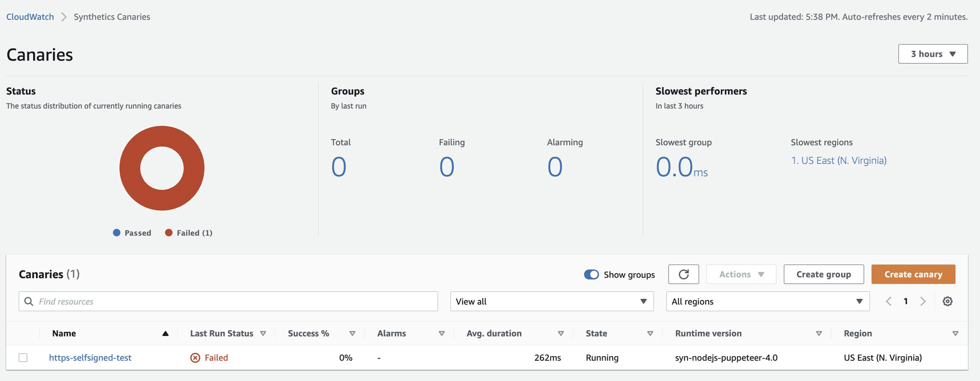980x381 pixels.
Task: Click the Create canary button
Action: point(913,274)
